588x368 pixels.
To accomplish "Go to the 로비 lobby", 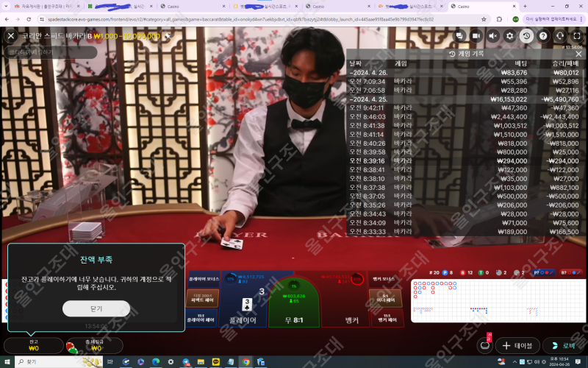I will [564, 346].
